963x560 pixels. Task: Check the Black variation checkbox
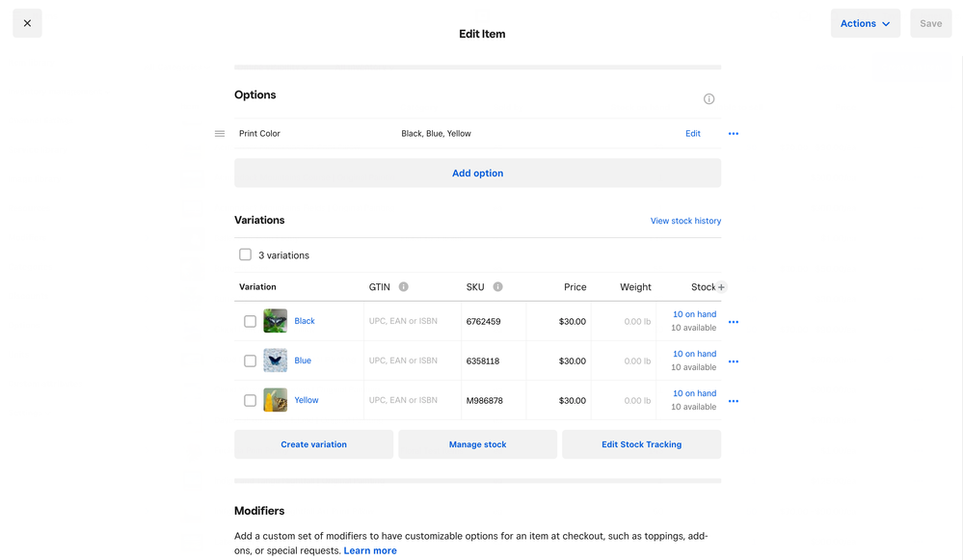click(250, 321)
